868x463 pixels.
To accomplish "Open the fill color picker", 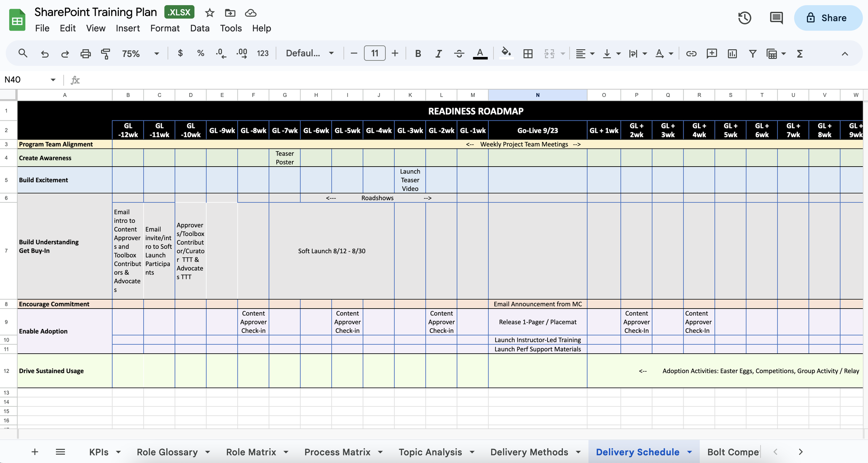I will [506, 53].
